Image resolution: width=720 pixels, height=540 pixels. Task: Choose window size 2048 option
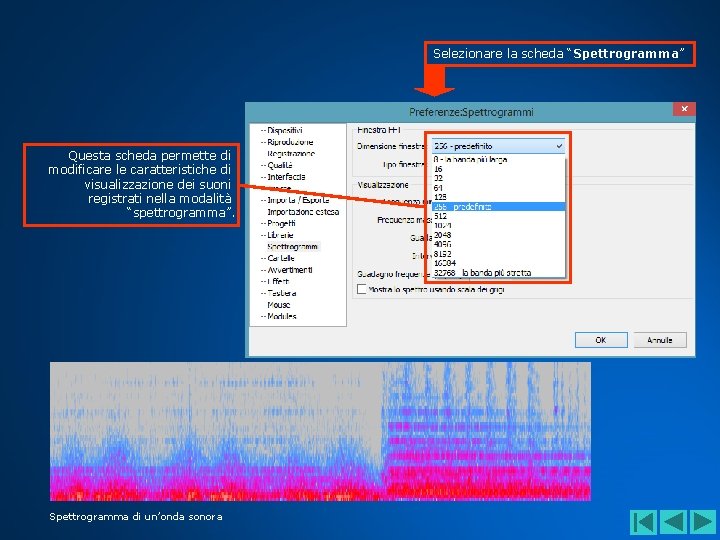(498, 235)
